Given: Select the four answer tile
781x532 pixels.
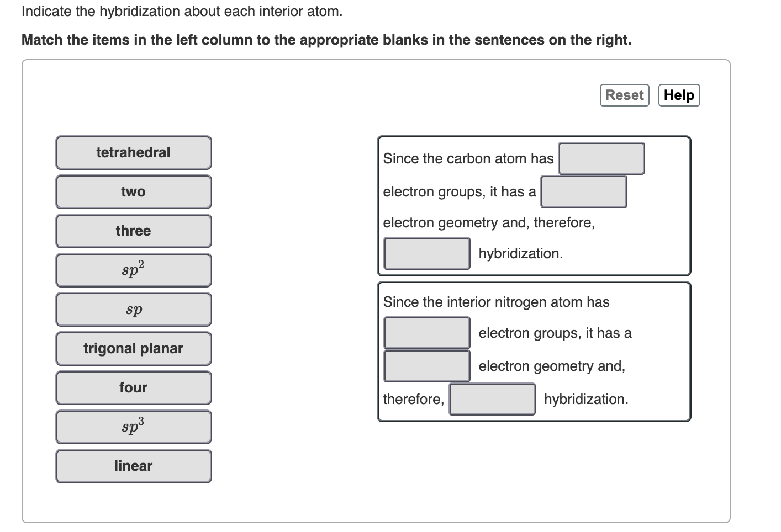Looking at the screenshot, I should click(x=133, y=387).
